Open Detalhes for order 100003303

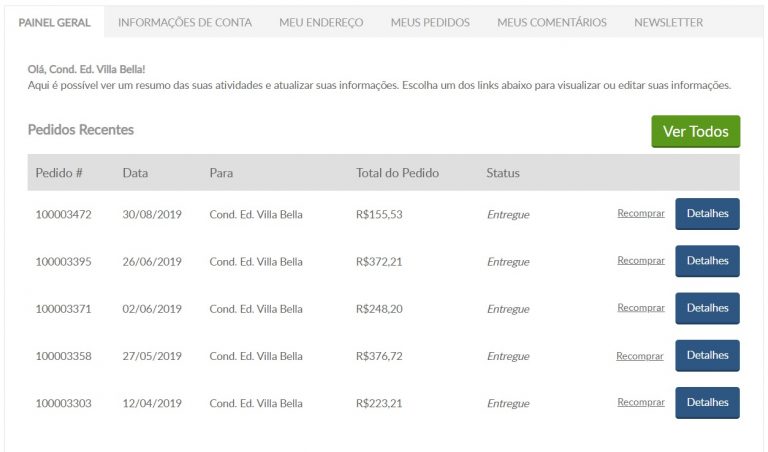click(x=707, y=403)
